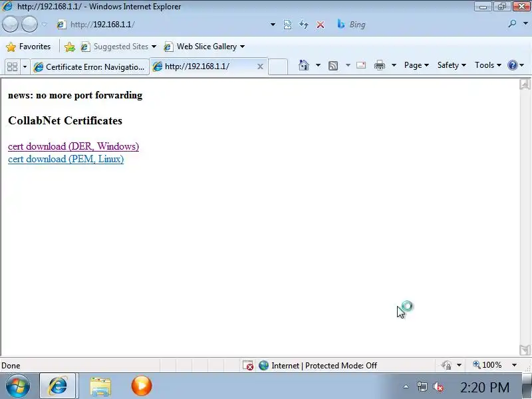
Task: Toggle Compatibility View broken-page icon
Action: 287,25
